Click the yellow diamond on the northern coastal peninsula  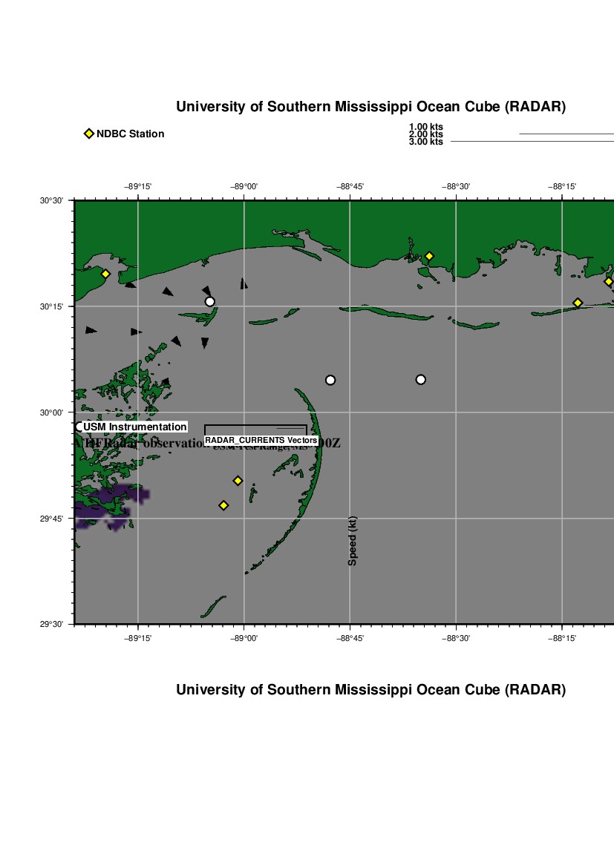429,256
